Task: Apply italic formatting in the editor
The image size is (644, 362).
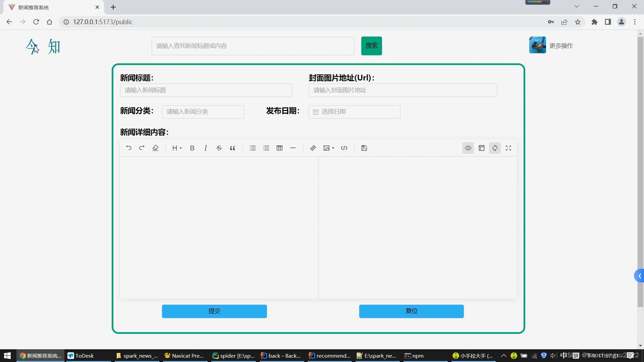Action: coord(205,148)
